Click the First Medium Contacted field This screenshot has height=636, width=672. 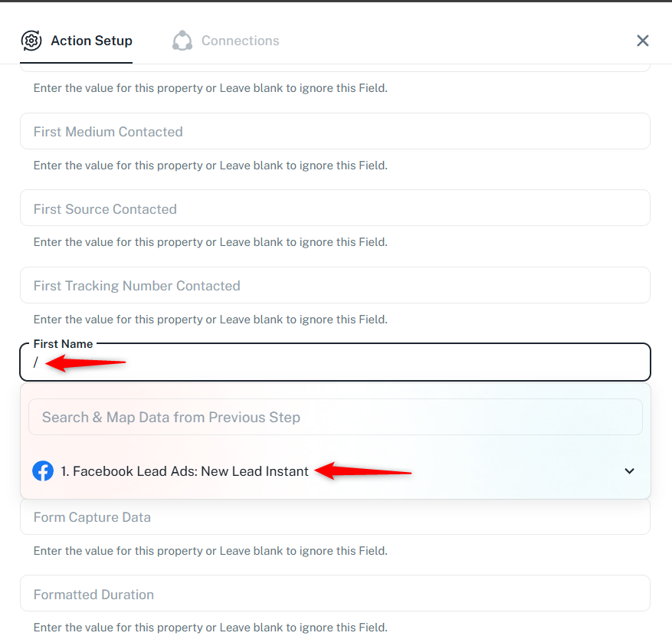pyautogui.click(x=335, y=132)
